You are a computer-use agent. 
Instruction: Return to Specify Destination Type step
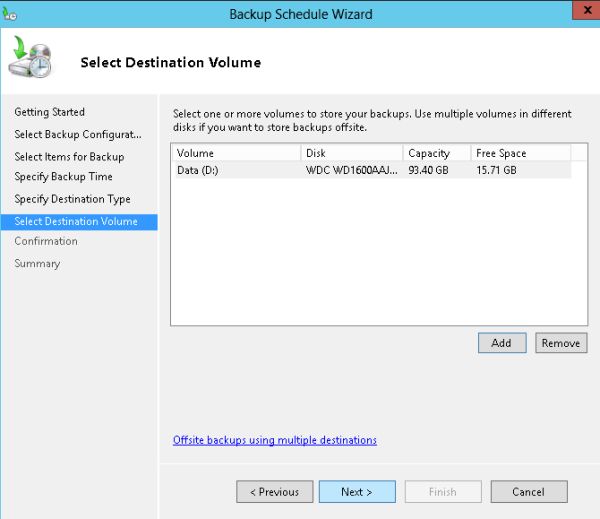[x=72, y=199]
